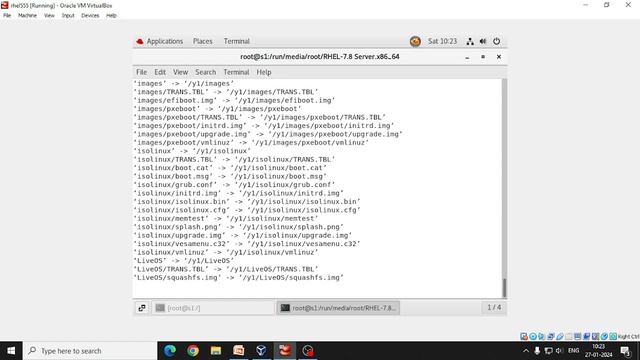Click the line 'isolinux/vmlinuz' -> '/y1/isolinux/vmlinuz'
Viewport: 640px width, 360px height.
click(226, 252)
